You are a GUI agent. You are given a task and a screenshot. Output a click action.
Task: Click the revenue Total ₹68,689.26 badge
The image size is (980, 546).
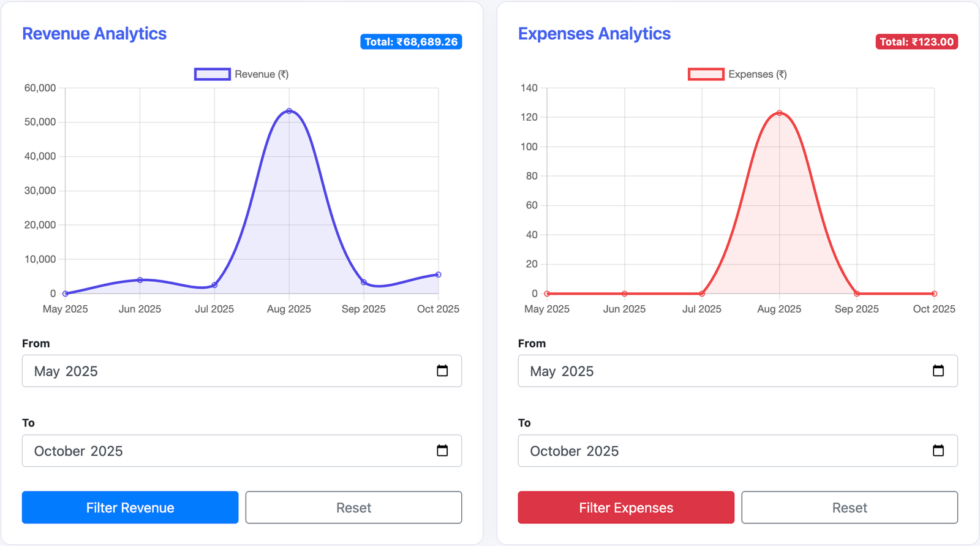(411, 42)
